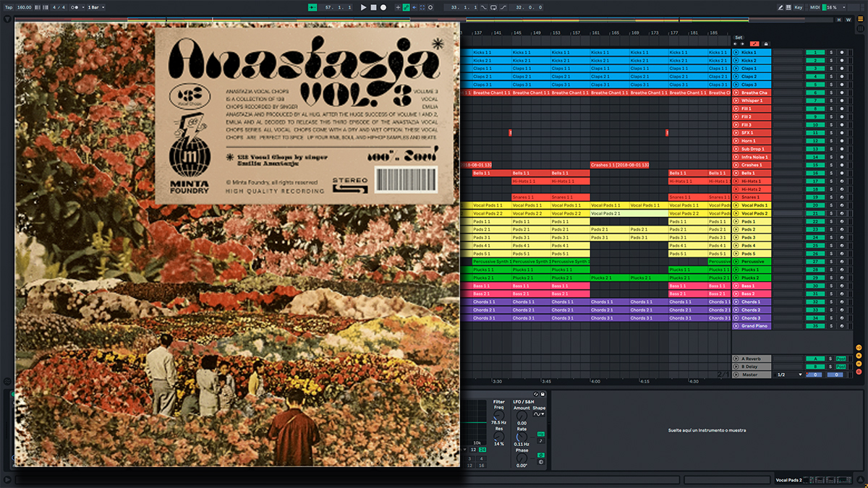Click the Filter Freq 78.5 Hz value
868x488 pixels.
(x=499, y=422)
